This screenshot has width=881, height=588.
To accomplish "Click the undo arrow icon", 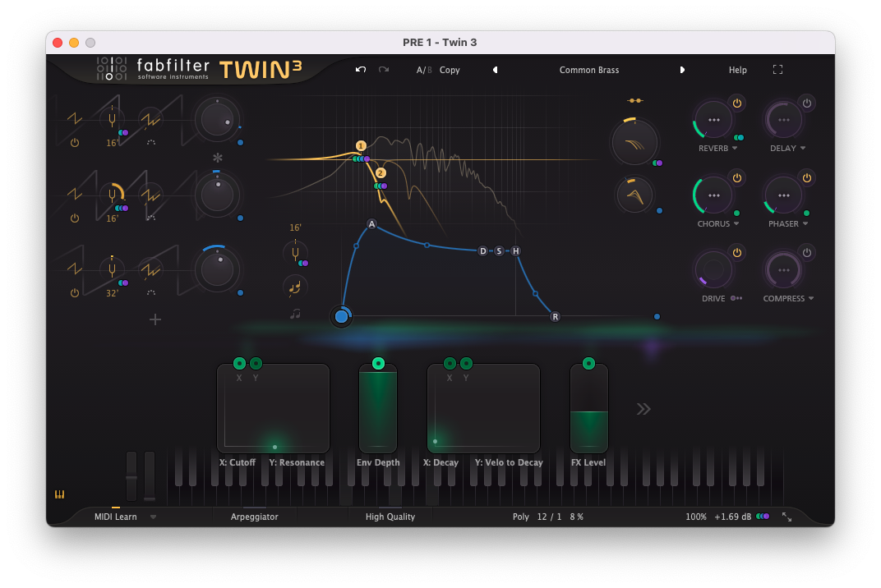I will tap(361, 70).
